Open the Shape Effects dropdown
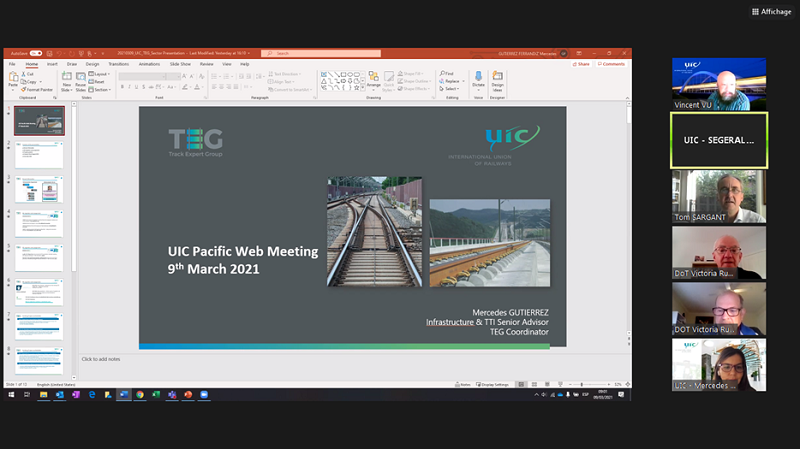This screenshot has height=449, width=800. (x=414, y=89)
